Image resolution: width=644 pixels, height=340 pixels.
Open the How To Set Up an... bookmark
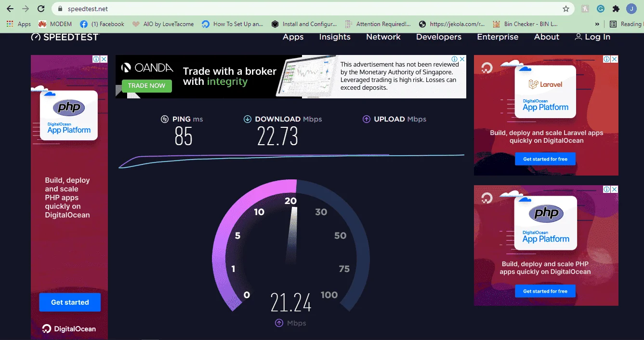[x=233, y=24]
